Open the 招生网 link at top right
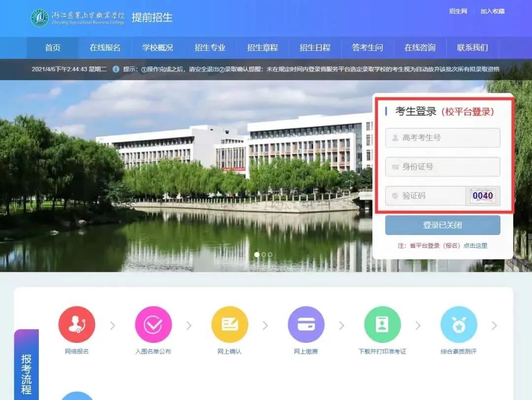Image resolution: width=532 pixels, height=400 pixels. (x=458, y=11)
